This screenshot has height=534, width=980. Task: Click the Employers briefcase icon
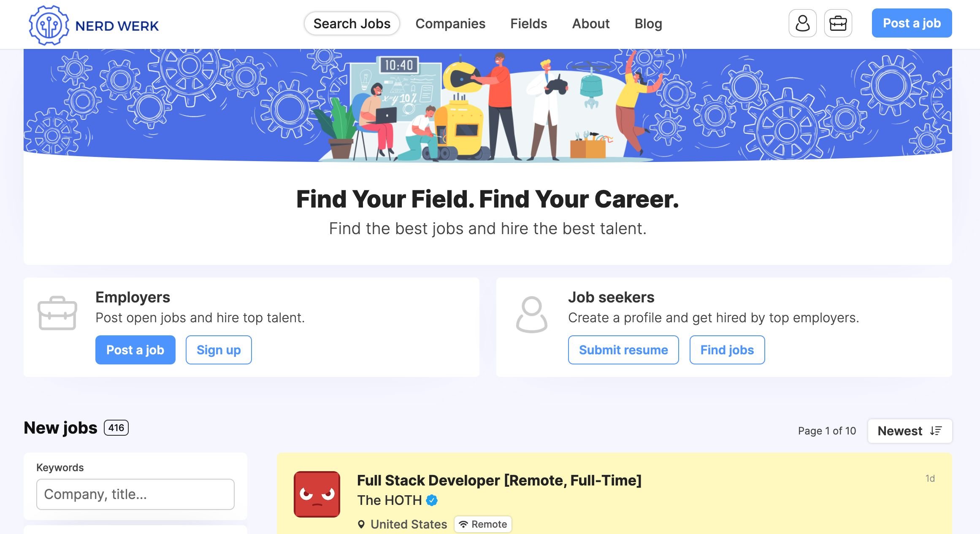58,313
